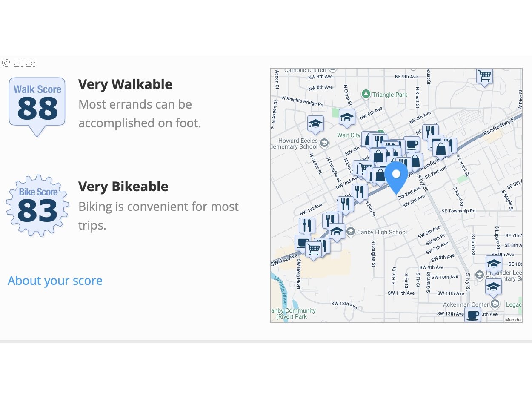Click the Bike Score 83 gear badge
532x399 pixels.
[37, 205]
